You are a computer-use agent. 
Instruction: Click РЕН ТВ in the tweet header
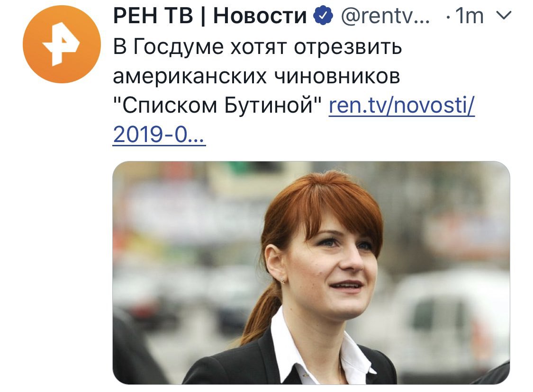(153, 16)
